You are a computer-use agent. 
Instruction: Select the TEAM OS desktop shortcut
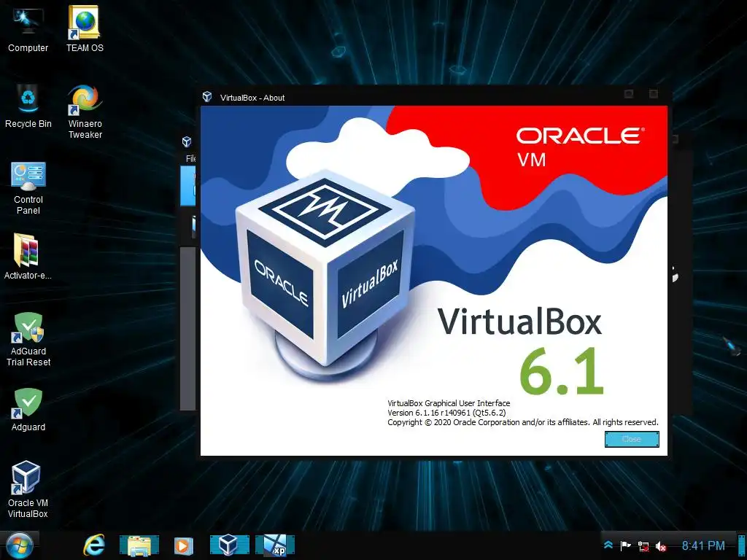pos(85,29)
